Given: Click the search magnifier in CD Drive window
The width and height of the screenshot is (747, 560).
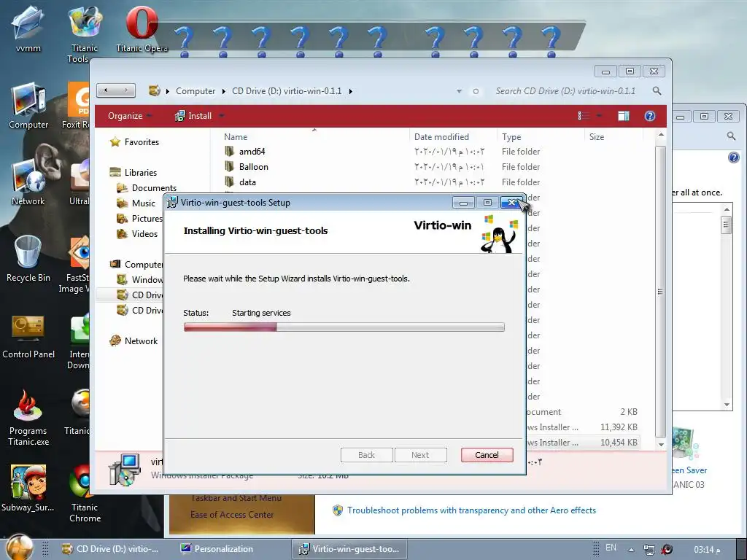Looking at the screenshot, I should click(x=657, y=90).
